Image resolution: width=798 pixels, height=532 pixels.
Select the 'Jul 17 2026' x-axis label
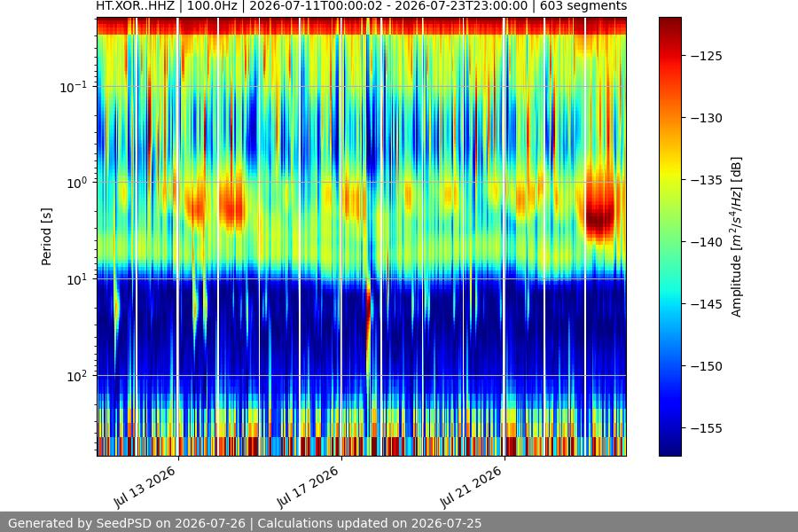coord(308,487)
